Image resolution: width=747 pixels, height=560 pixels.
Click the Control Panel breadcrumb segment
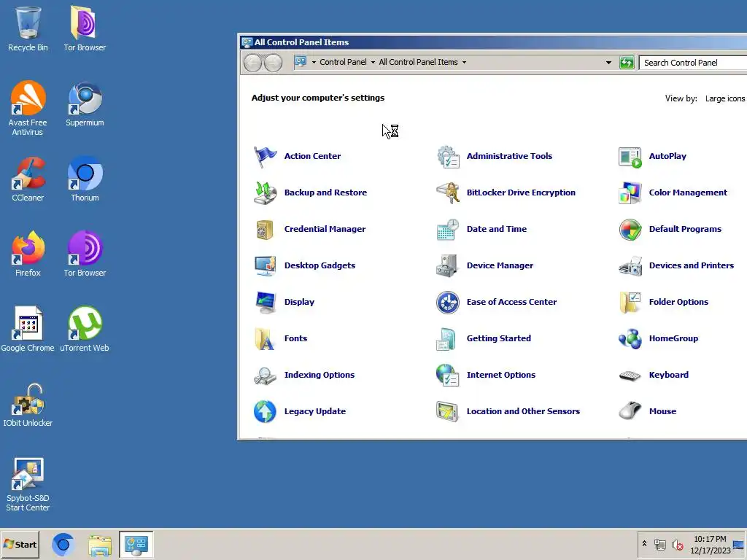pyautogui.click(x=343, y=63)
